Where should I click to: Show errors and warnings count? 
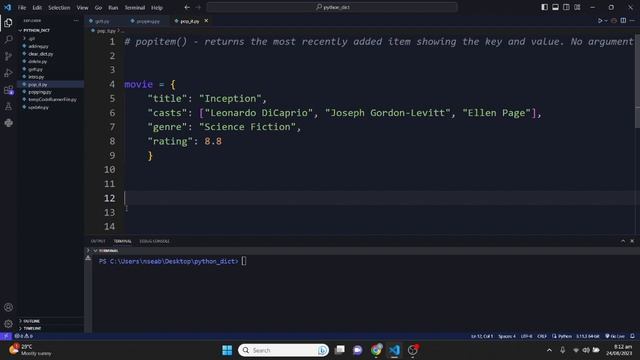click(x=24, y=336)
